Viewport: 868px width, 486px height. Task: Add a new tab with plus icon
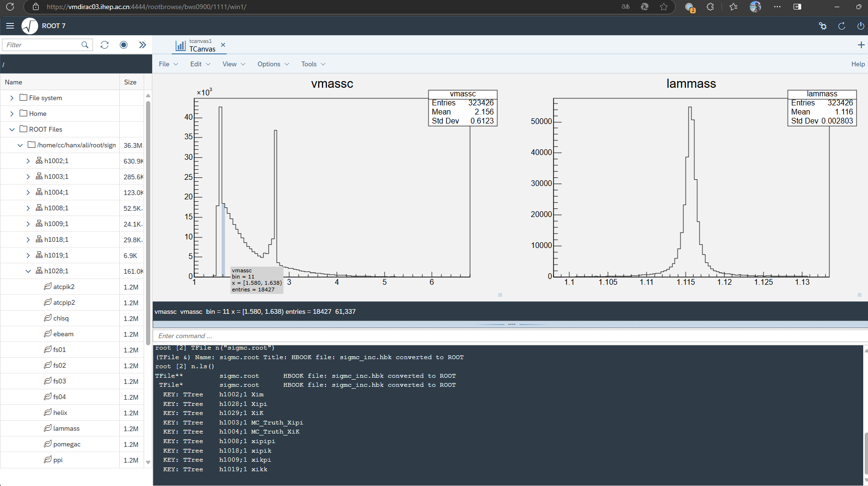coord(861,45)
